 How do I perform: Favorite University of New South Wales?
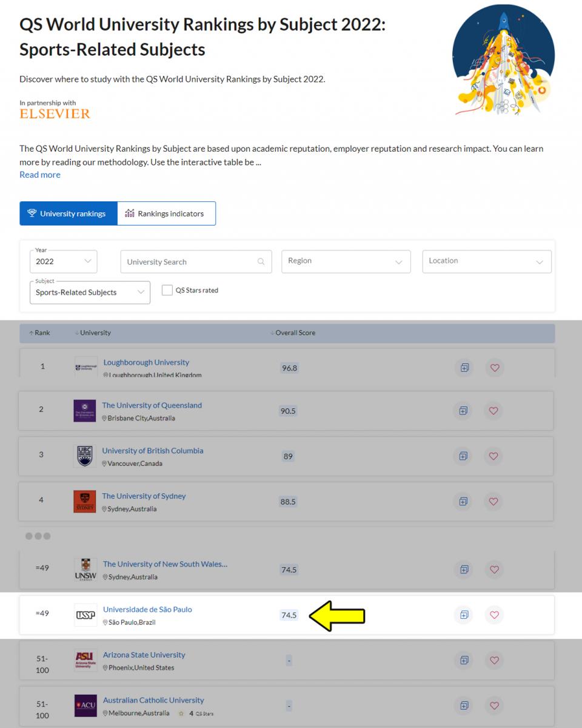495,570
